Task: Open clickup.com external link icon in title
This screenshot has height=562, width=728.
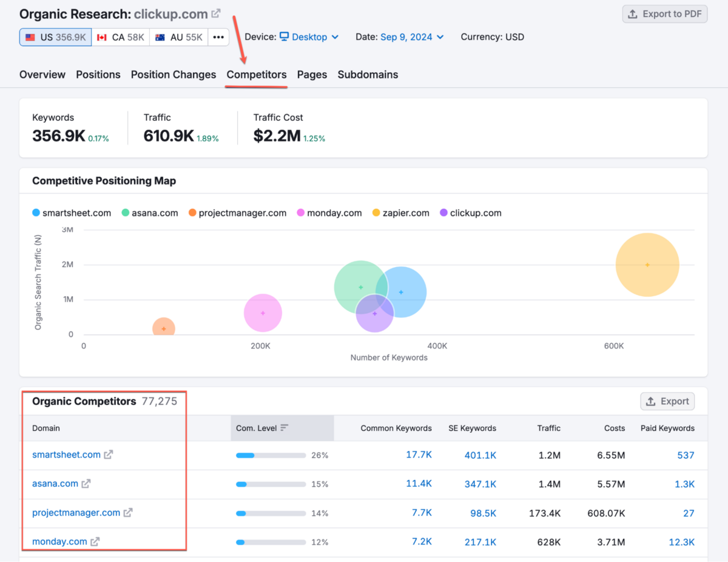Action: (216, 13)
